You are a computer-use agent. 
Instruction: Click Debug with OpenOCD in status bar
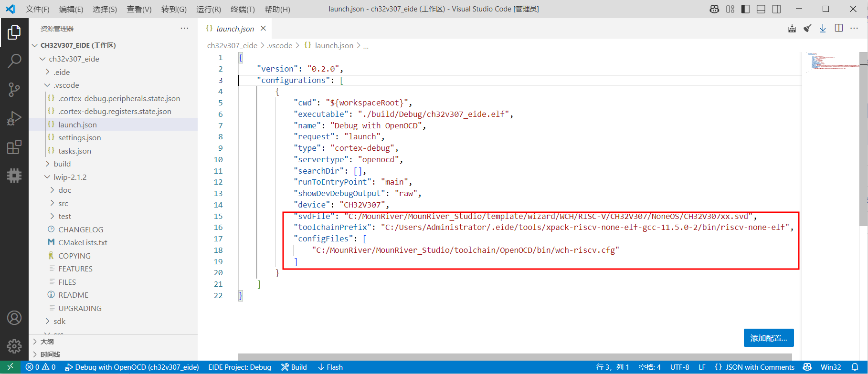(132, 367)
